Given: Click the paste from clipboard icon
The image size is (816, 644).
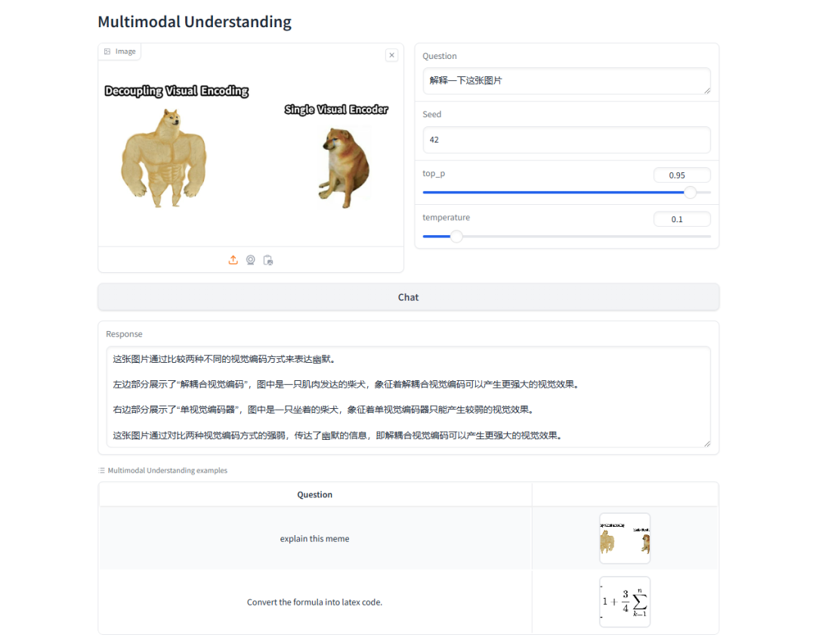Looking at the screenshot, I should (268, 260).
